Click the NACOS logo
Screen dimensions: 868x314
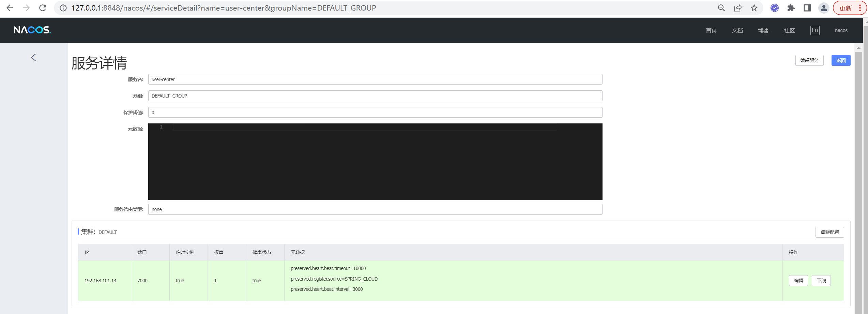tap(32, 30)
